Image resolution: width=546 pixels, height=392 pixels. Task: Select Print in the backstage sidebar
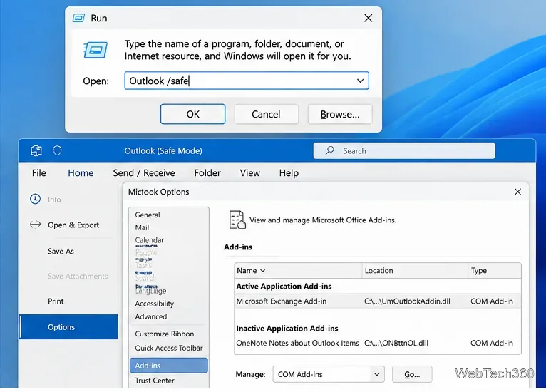pos(56,301)
